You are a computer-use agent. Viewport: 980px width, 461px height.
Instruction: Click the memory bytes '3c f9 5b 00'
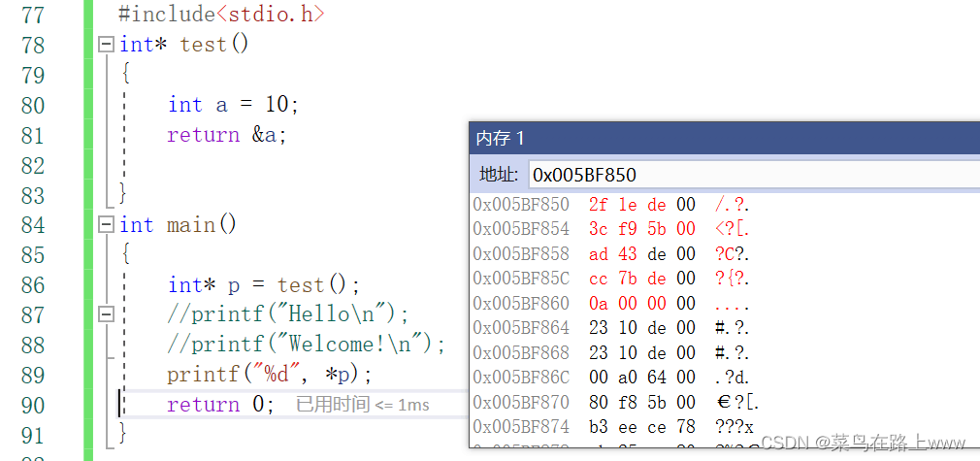[x=642, y=229]
